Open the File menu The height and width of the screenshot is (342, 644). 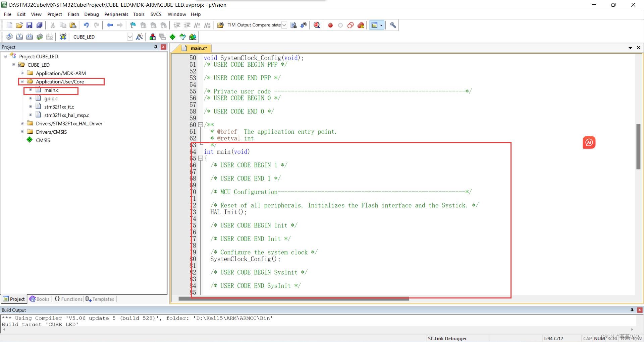click(7, 14)
